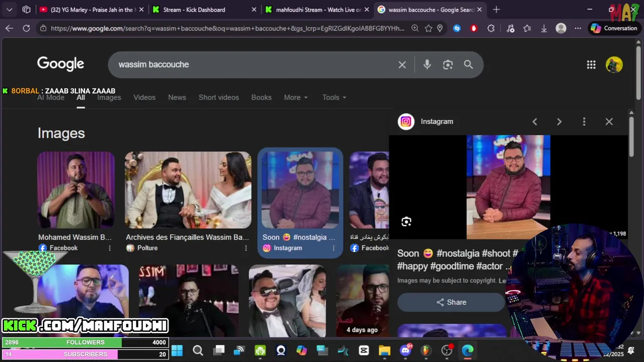Expand the Tools dropdown
Image resolution: width=644 pixels, height=362 pixels.
[x=335, y=98]
